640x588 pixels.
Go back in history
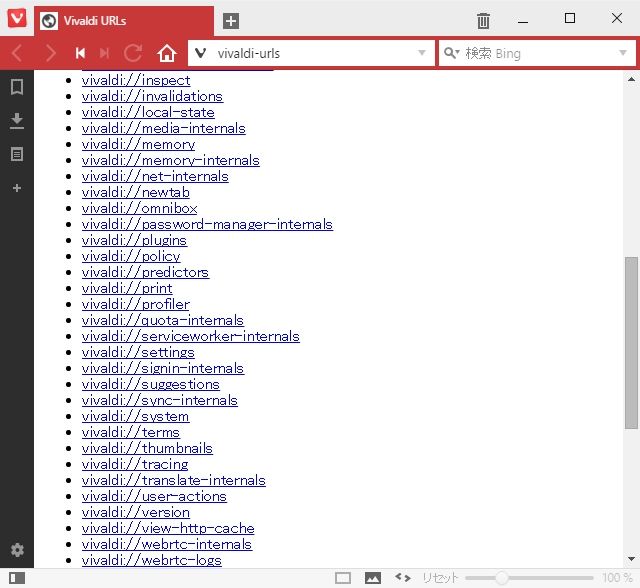pos(17,53)
